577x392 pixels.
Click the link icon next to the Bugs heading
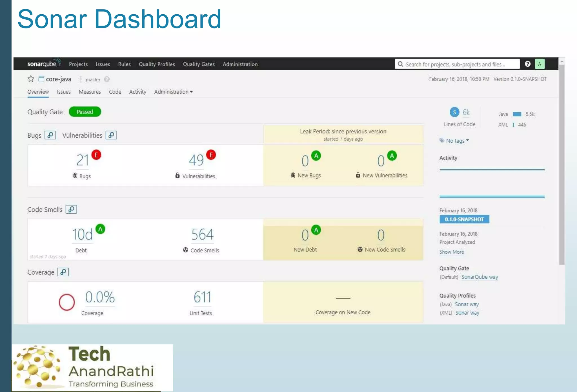pyautogui.click(x=50, y=135)
